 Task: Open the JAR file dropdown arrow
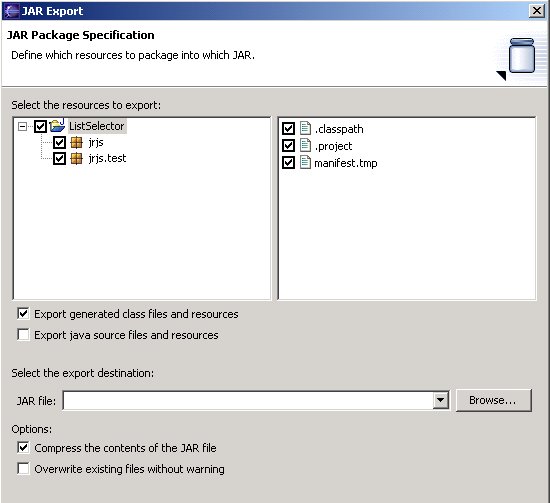(441, 400)
